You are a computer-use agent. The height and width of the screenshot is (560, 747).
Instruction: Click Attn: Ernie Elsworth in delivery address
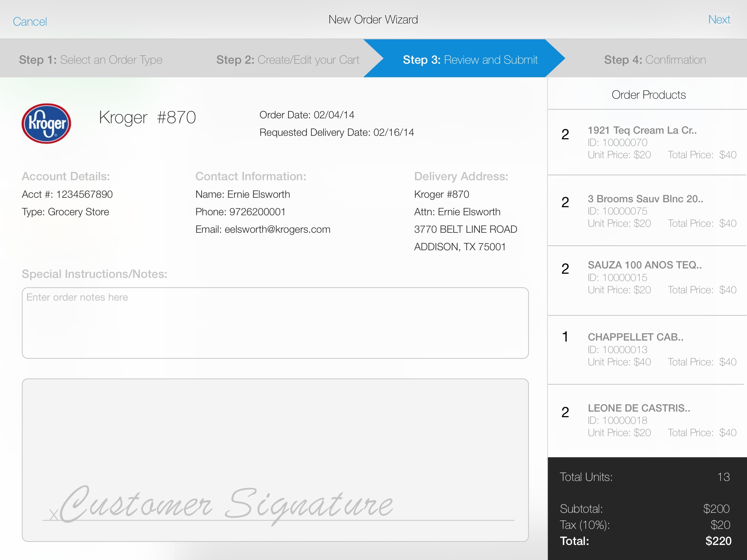[x=457, y=212]
